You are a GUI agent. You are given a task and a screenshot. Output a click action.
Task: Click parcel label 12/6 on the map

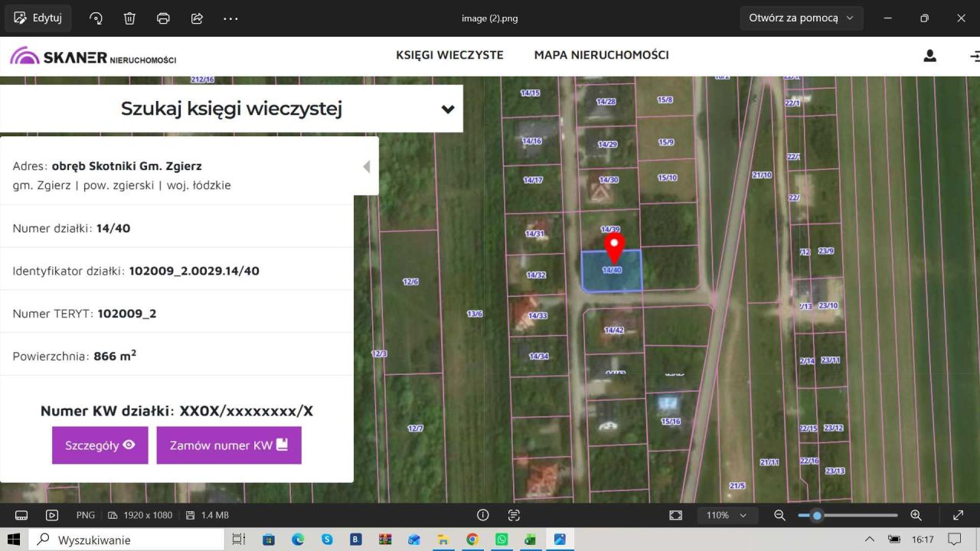point(410,282)
